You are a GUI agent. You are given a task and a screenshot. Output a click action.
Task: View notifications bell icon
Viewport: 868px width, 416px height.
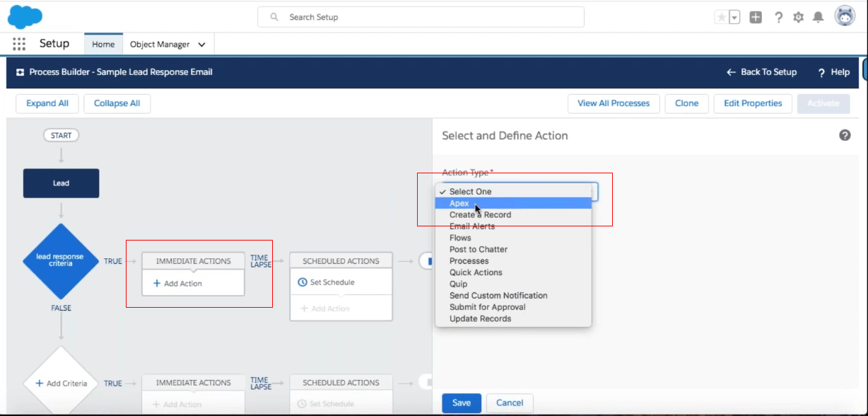click(819, 17)
